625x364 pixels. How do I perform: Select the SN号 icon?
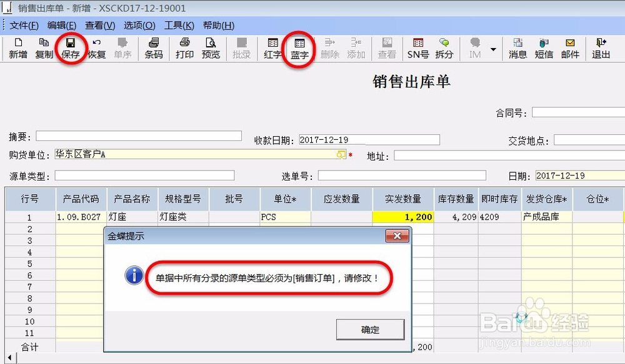[417, 49]
